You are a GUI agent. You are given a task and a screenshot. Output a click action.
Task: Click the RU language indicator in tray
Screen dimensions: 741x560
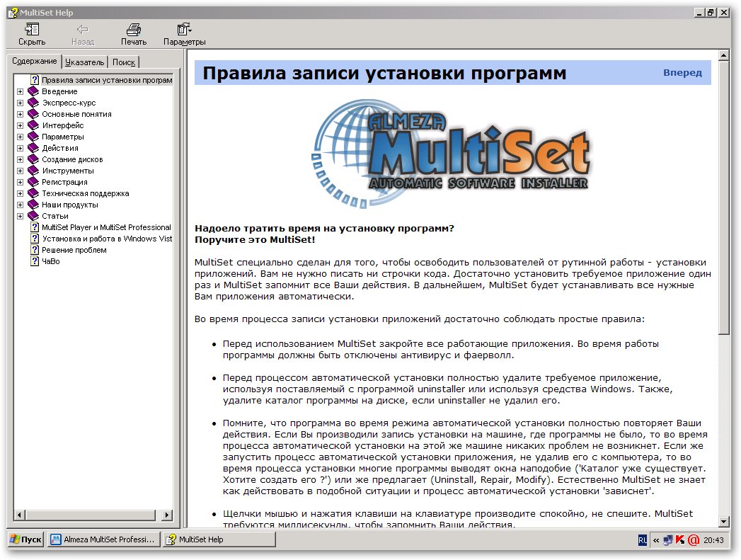(643, 539)
